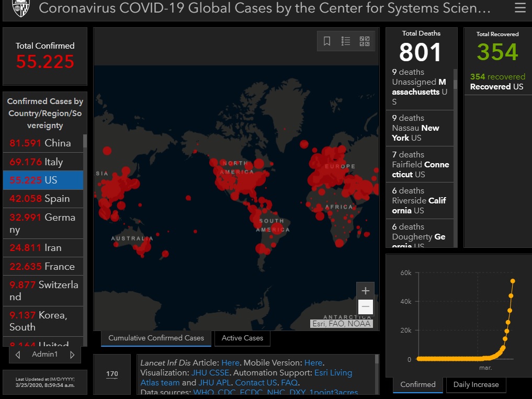
Task: Go to previous Admin level with left arrow
Action: [18, 355]
